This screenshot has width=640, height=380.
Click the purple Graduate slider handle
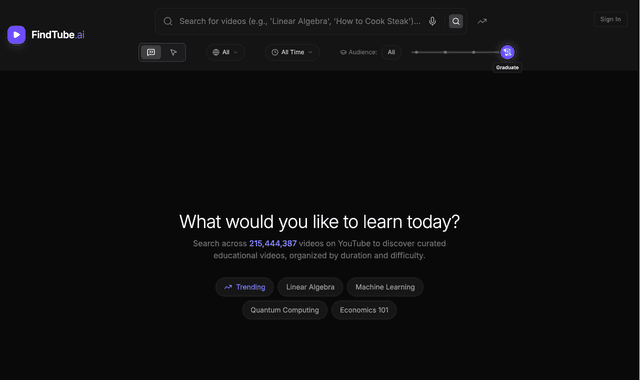click(507, 52)
